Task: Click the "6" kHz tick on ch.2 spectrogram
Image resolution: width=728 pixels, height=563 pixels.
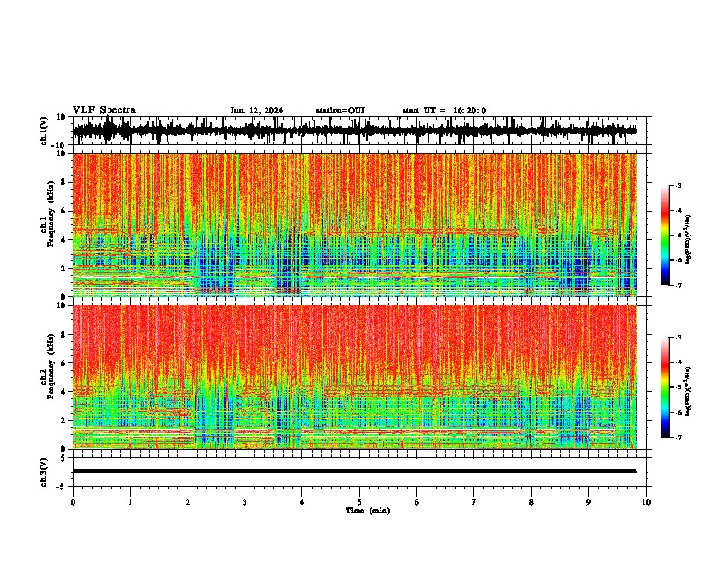Action: click(x=64, y=363)
